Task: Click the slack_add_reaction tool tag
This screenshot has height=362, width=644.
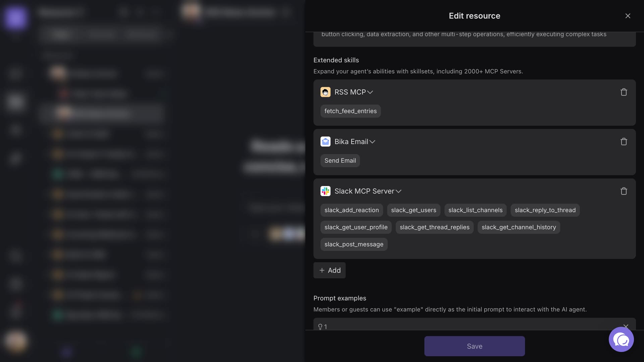Action: tap(351, 210)
